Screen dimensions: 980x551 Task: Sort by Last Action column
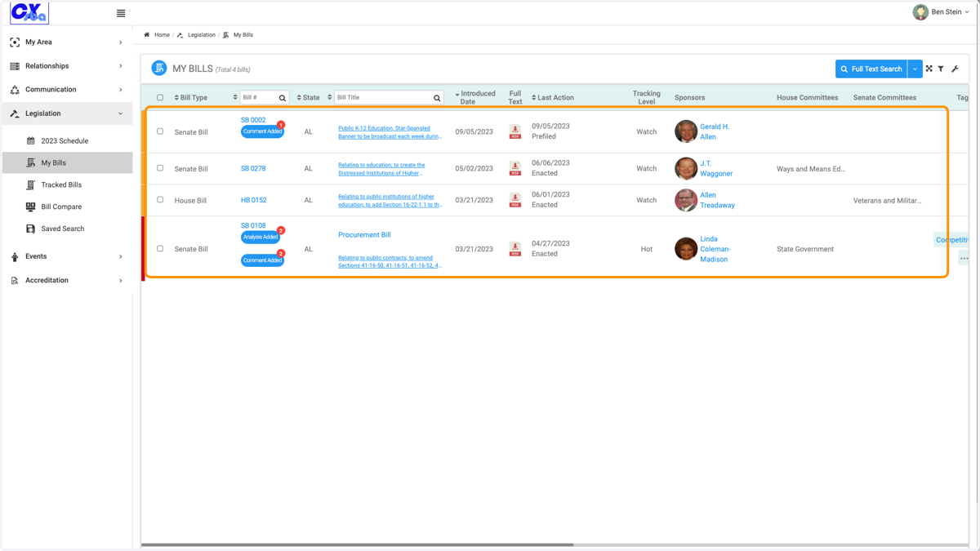tap(553, 98)
